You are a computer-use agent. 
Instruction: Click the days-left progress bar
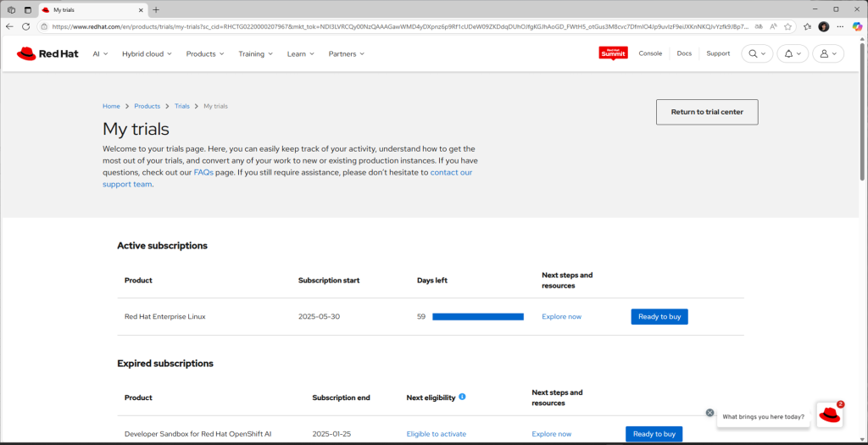pyautogui.click(x=477, y=316)
